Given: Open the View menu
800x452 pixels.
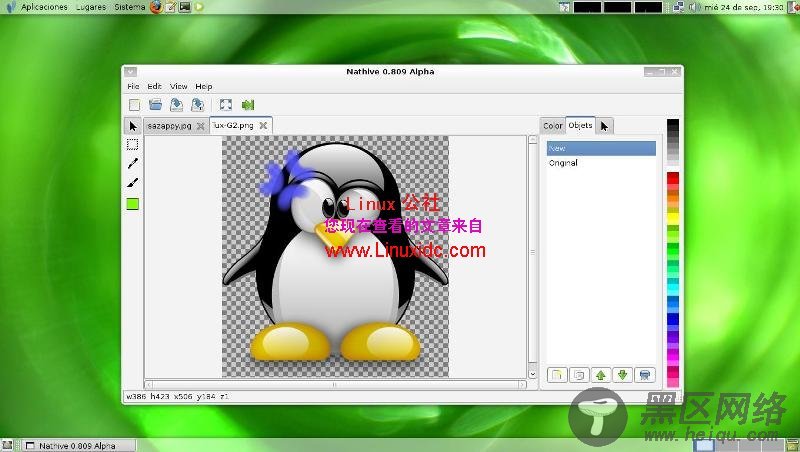Looking at the screenshot, I should pos(179,86).
